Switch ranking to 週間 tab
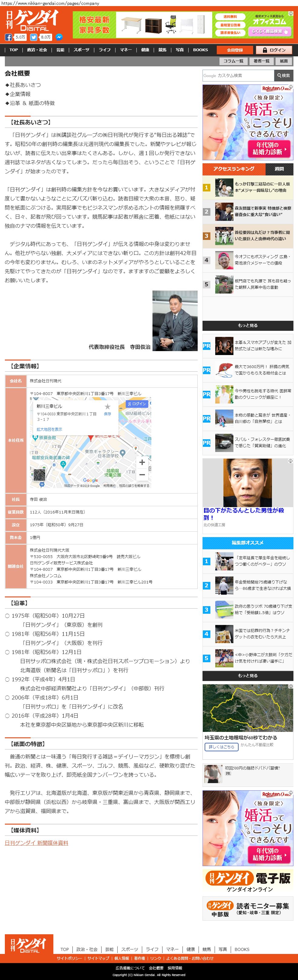 279,169
